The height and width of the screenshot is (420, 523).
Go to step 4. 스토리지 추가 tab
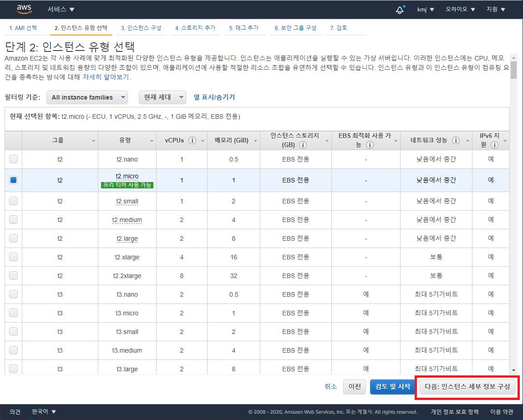coord(195,28)
